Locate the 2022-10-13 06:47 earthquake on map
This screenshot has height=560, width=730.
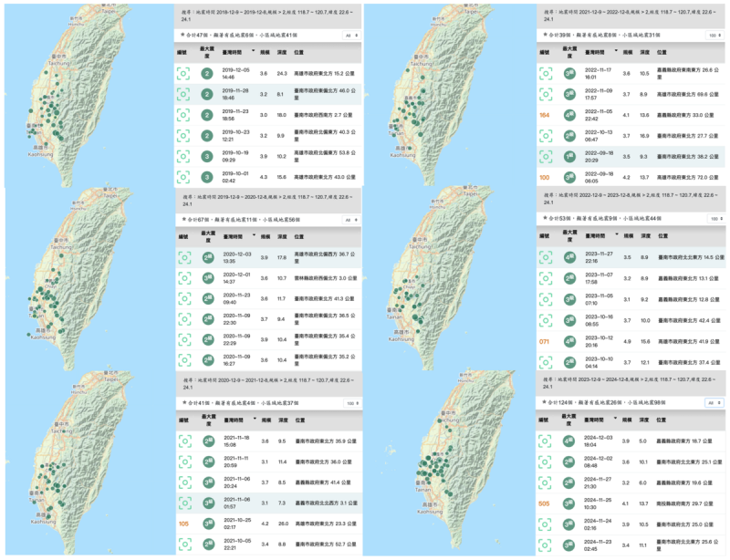point(546,136)
